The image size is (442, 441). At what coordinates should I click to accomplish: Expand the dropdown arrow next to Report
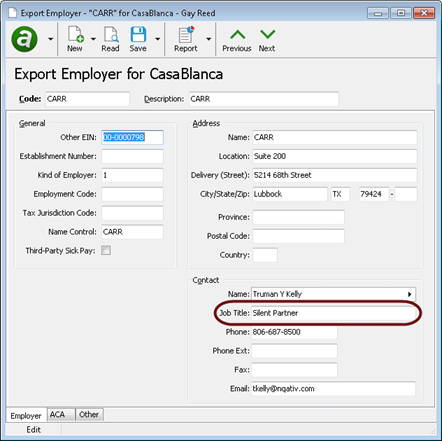[x=209, y=39]
